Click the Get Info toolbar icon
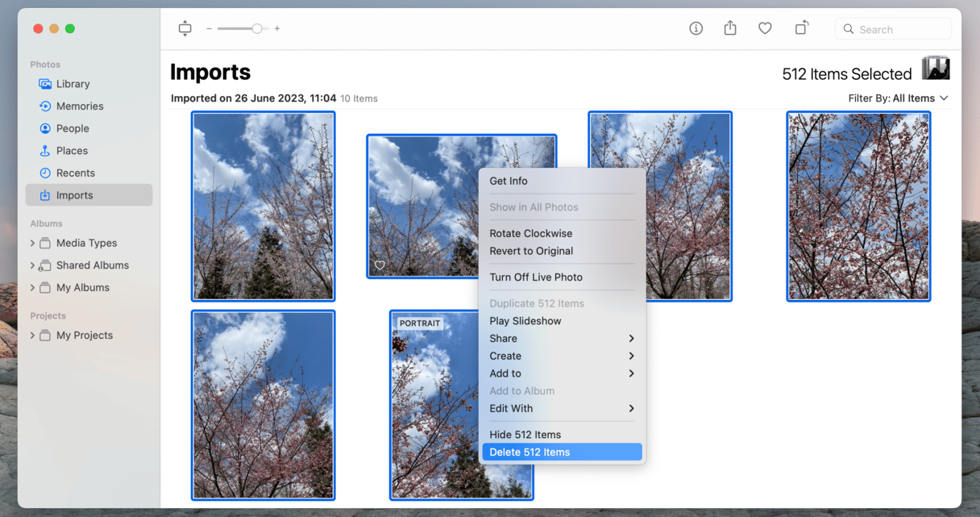Image resolution: width=980 pixels, height=517 pixels. [x=696, y=28]
